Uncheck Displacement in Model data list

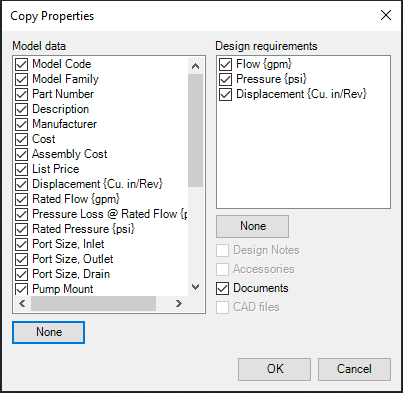21,184
